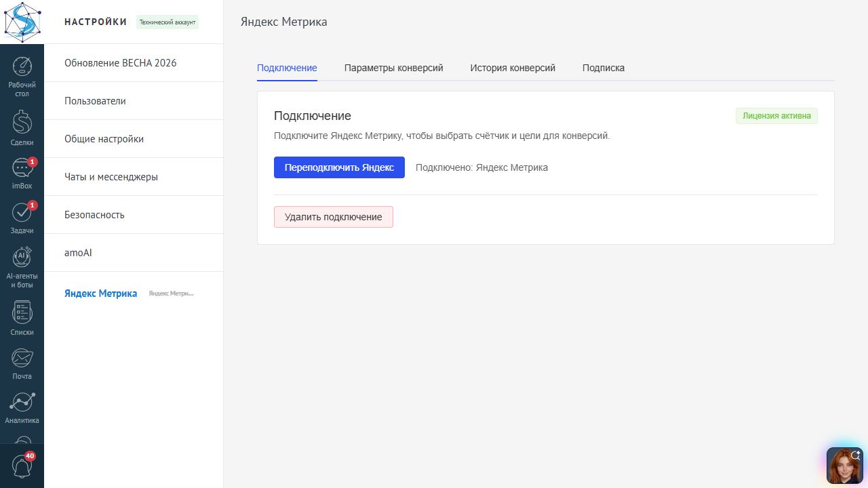Open the imBox chat icon
This screenshot has height=488, width=868.
click(22, 174)
